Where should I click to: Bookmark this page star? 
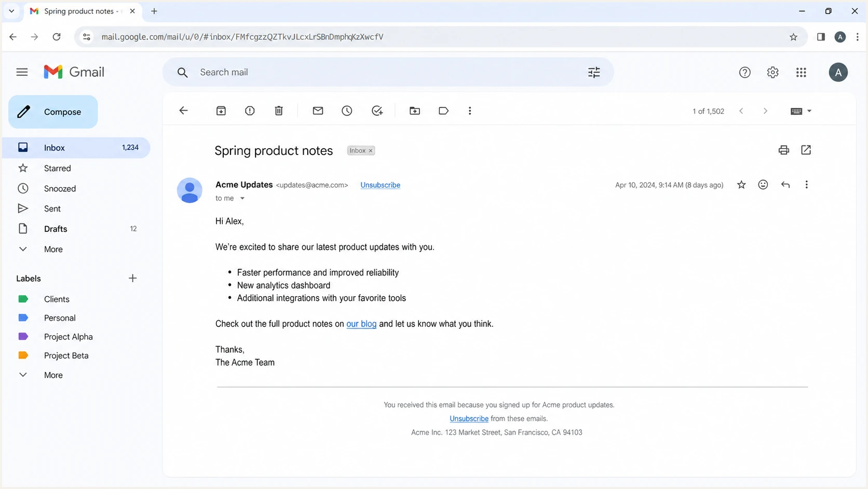pyautogui.click(x=793, y=37)
